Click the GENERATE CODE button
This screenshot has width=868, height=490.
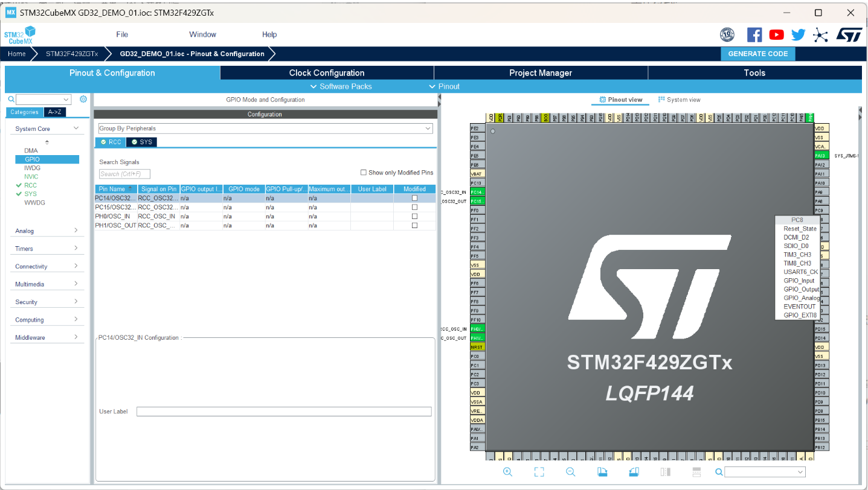click(758, 54)
